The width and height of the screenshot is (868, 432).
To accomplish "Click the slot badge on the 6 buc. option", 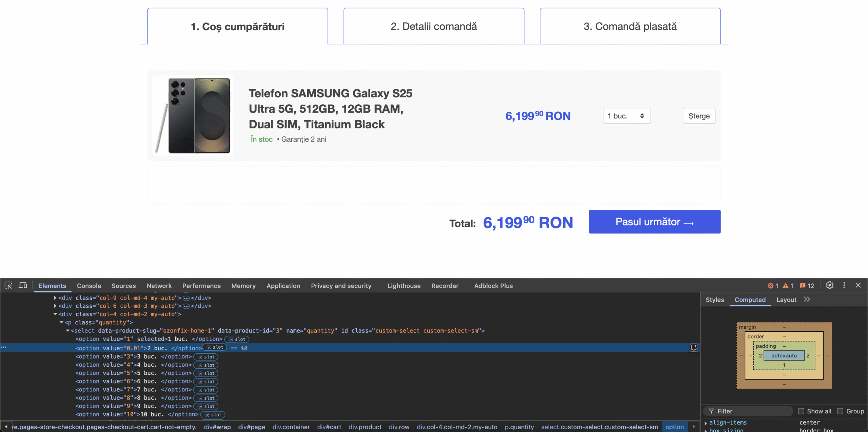I will pos(206,382).
